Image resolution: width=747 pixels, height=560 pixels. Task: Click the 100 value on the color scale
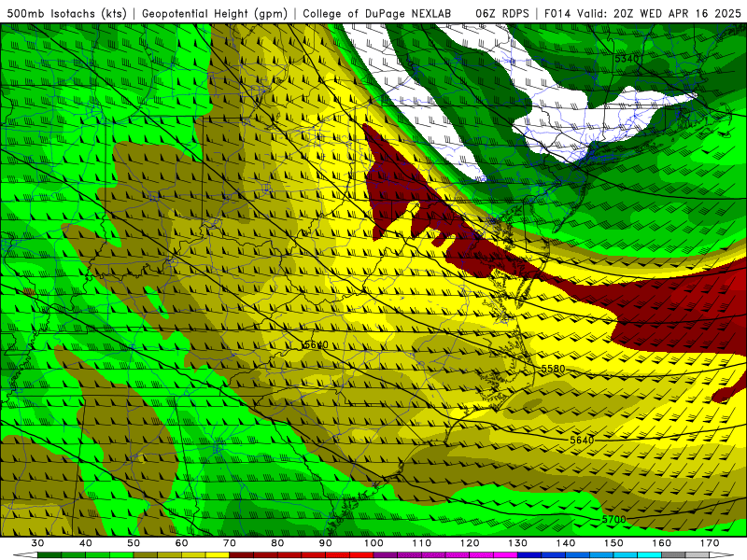373,543
